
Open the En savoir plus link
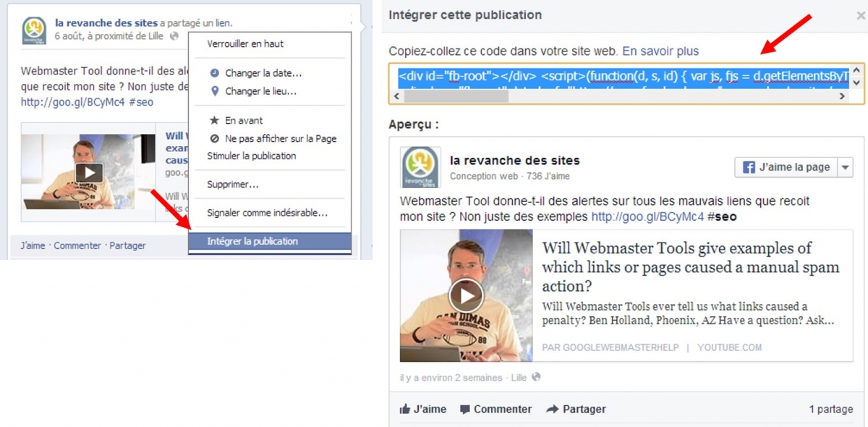660,51
